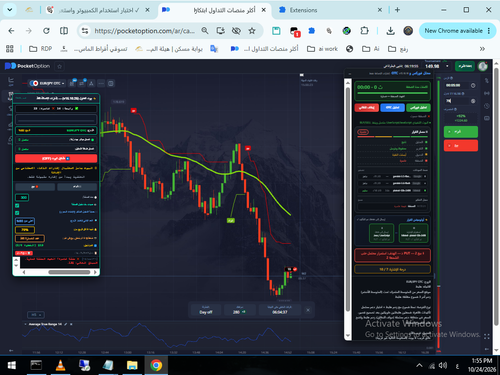The height and width of the screenshot is (375, 500).
Task: Open the ai work bookmarks folder
Action: click(x=322, y=49)
